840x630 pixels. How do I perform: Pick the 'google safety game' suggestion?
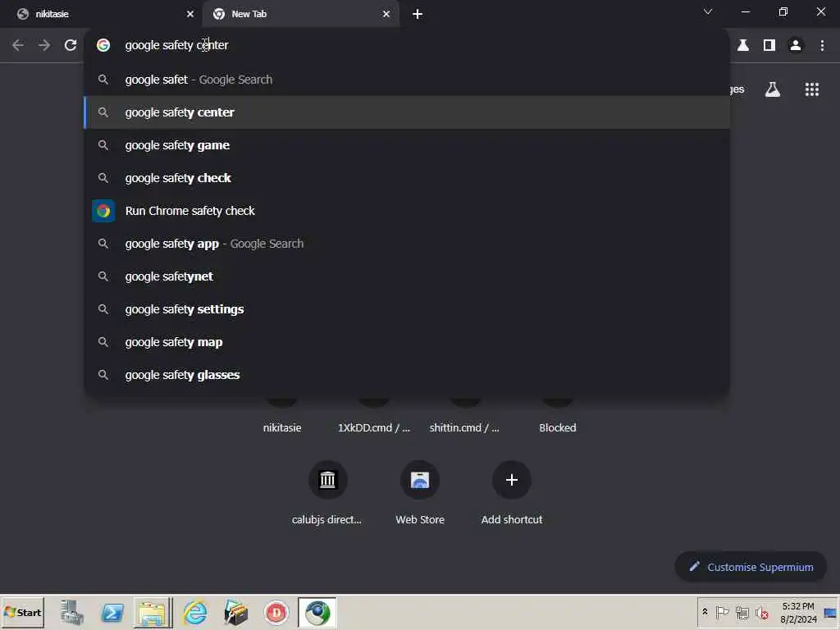(407, 145)
